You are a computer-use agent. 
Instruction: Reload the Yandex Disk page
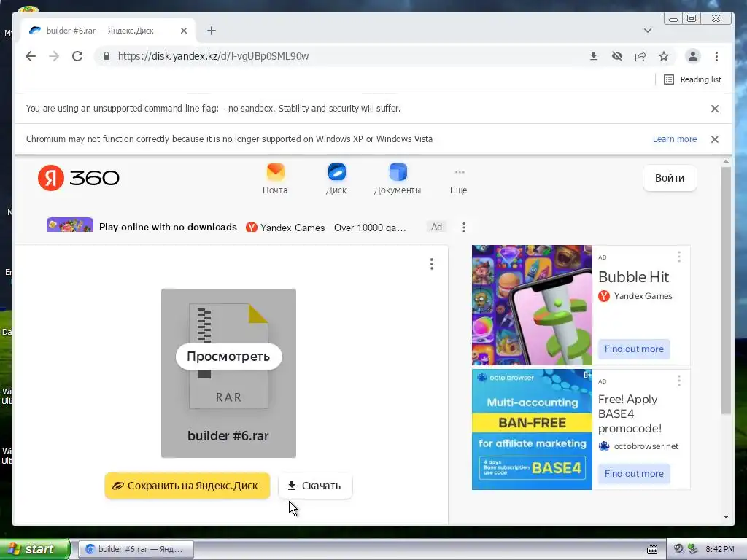(x=77, y=56)
